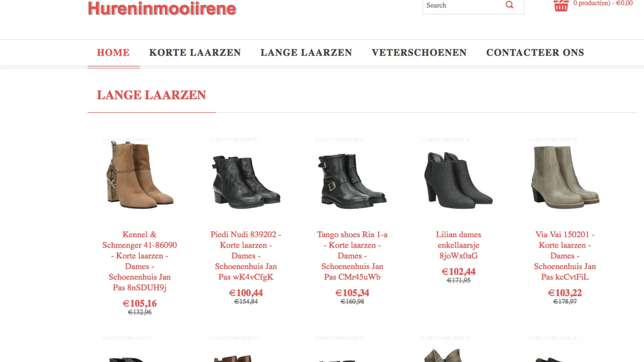Open the Lilian dames heeled boot image
Image resolution: width=644 pixels, height=362 pixels.
(458, 180)
